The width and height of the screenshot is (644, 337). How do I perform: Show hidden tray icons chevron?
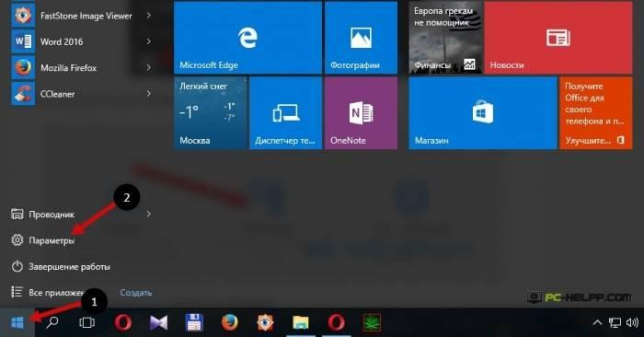598,322
